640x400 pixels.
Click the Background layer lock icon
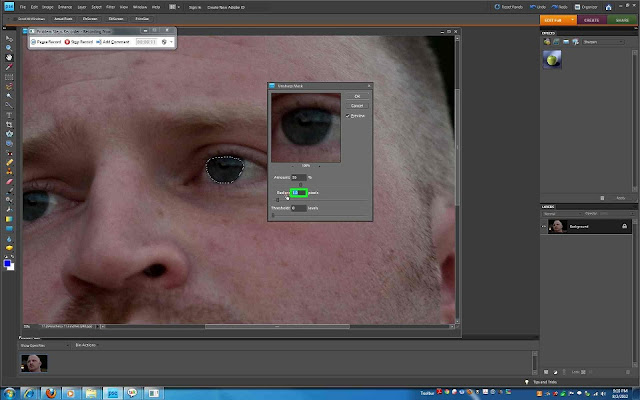tap(624, 226)
